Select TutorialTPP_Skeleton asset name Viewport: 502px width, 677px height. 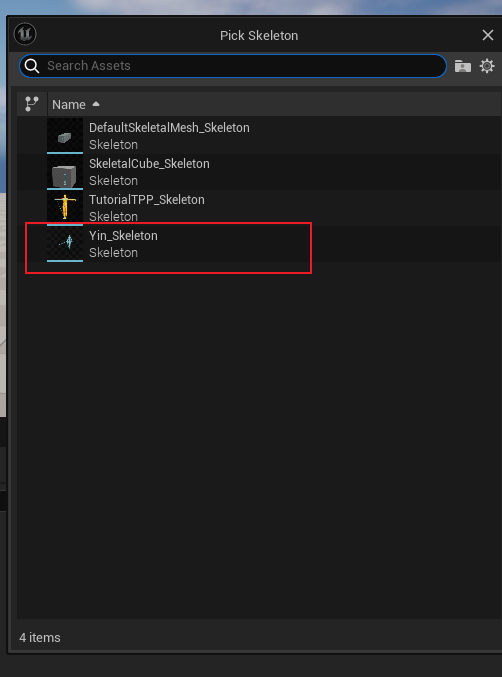[x=147, y=199]
